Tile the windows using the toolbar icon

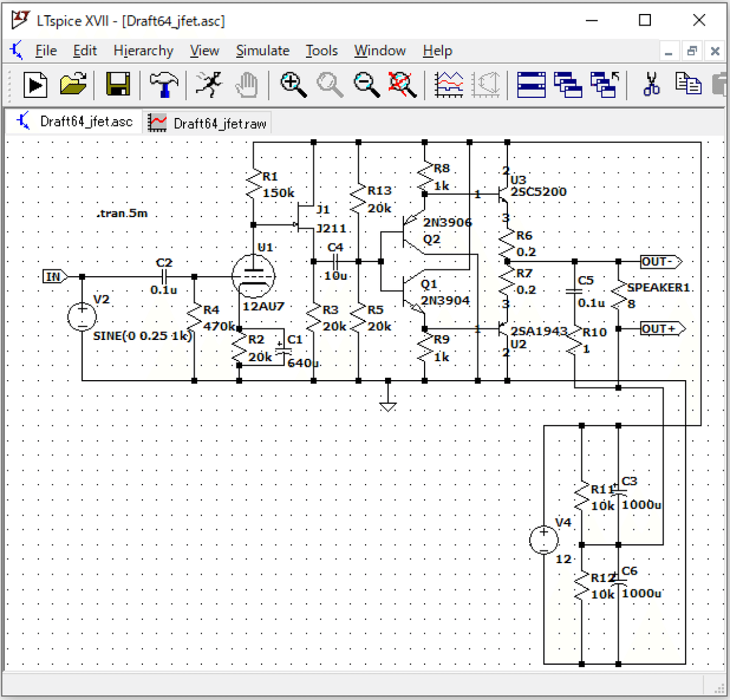coord(531,85)
